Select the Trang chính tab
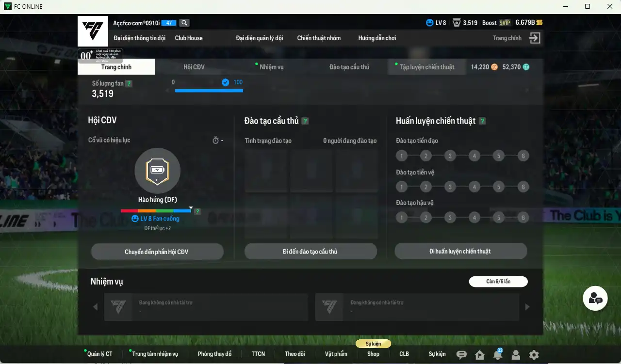Screen dimensions: 621x364 (116, 67)
